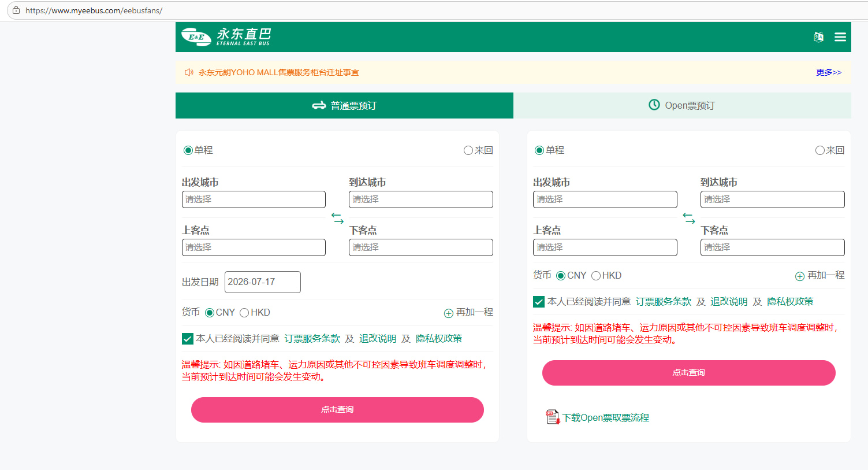Click the PDF icon for Open票取票流程
Image resolution: width=868 pixels, height=470 pixels.
pyautogui.click(x=553, y=417)
